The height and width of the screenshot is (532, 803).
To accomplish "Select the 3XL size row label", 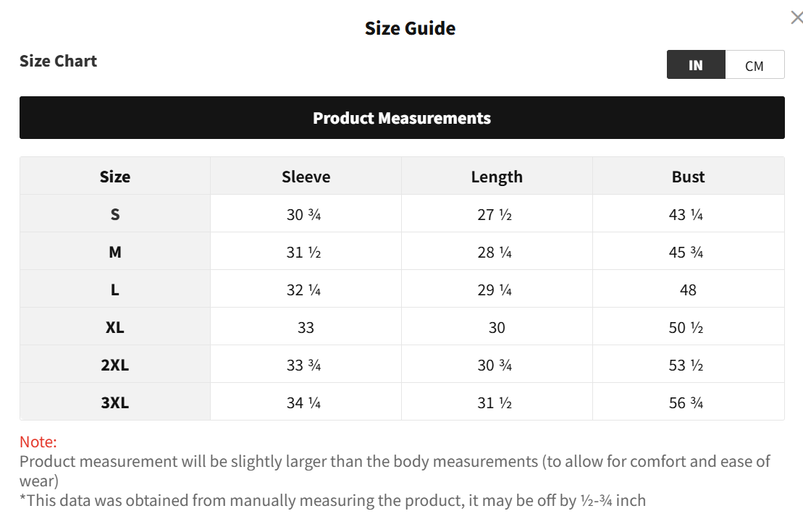I will pyautogui.click(x=115, y=402).
